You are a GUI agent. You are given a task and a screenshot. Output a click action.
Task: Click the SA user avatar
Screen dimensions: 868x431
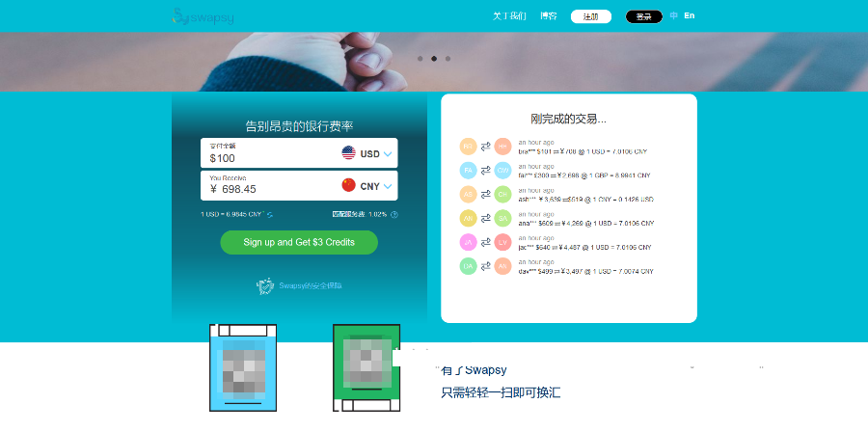503,219
